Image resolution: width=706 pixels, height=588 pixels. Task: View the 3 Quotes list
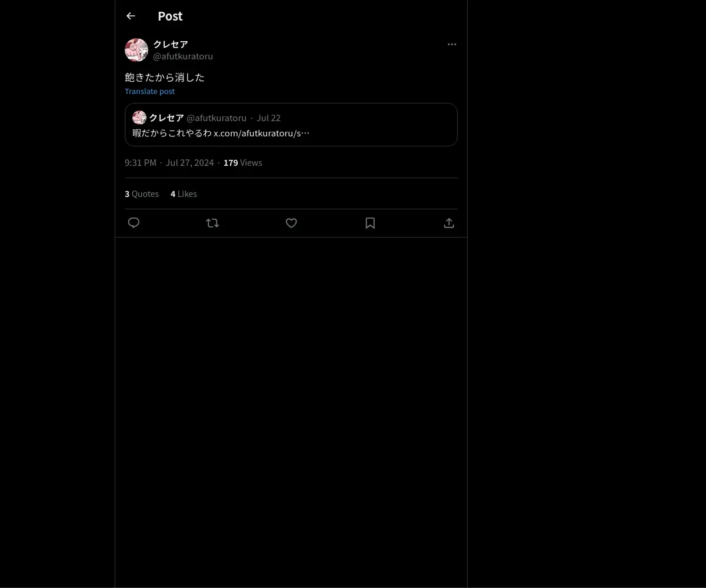coord(142,193)
